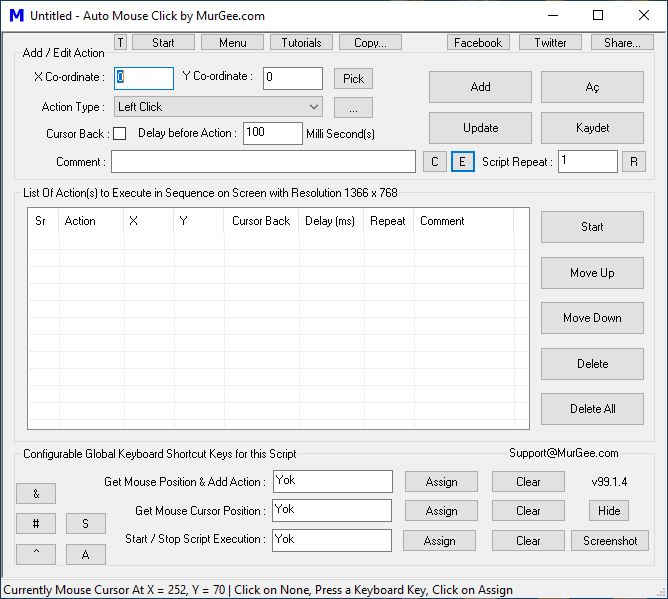668x599 pixels.
Task: Click the C button beside Comment
Action: pyautogui.click(x=435, y=161)
